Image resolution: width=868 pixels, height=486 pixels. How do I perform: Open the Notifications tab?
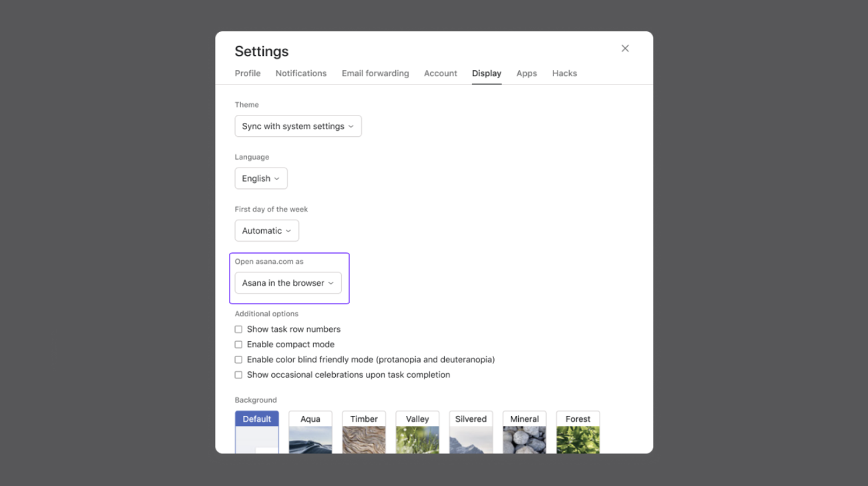[x=300, y=73]
